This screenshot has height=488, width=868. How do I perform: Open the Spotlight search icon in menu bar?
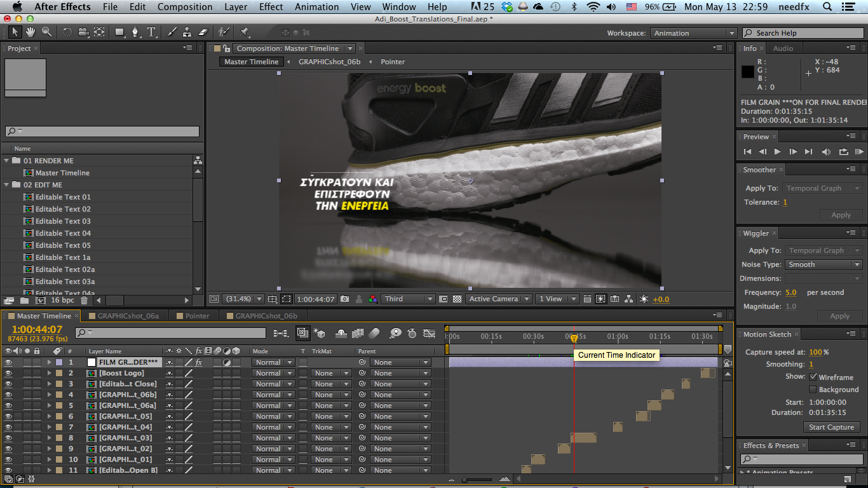(827, 7)
